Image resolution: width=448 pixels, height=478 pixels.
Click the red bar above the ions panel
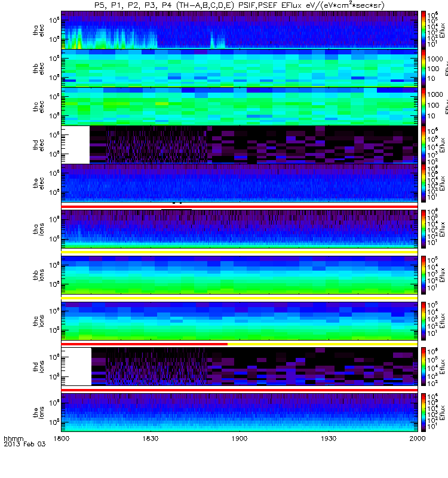240,390
